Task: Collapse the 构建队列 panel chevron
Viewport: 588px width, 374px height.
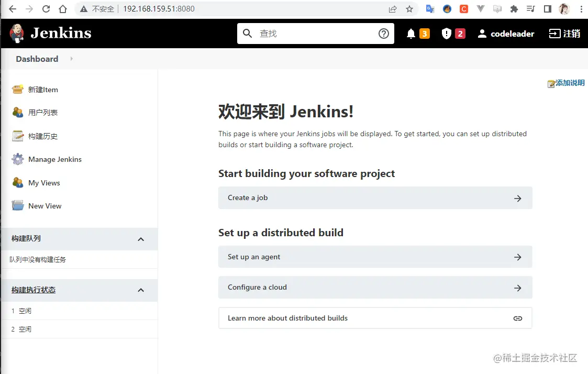Action: (141, 239)
